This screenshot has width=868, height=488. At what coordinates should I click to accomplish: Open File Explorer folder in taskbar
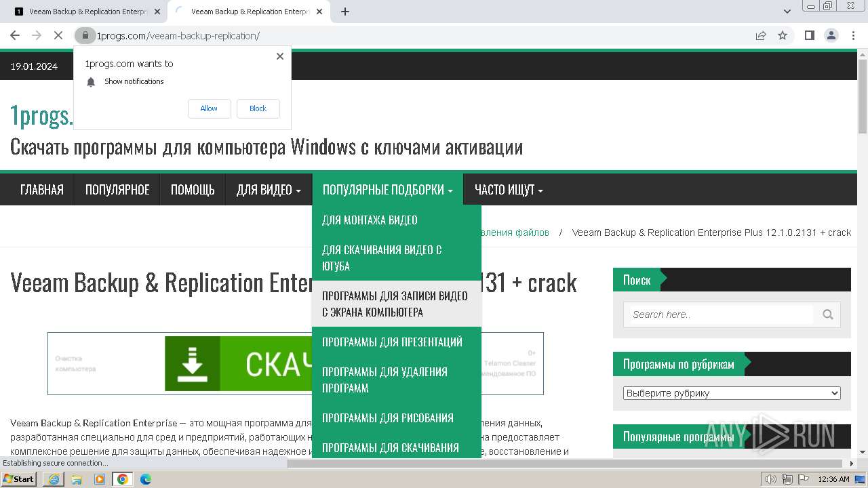pyautogui.click(x=77, y=479)
